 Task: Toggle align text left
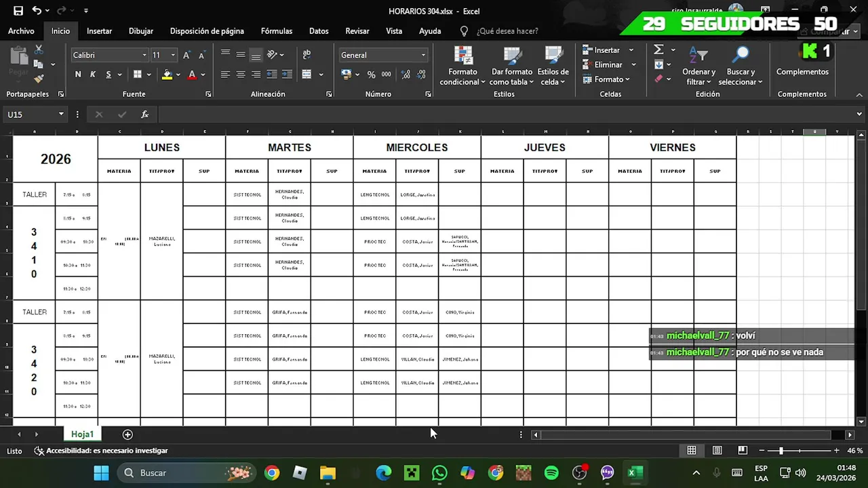[225, 75]
